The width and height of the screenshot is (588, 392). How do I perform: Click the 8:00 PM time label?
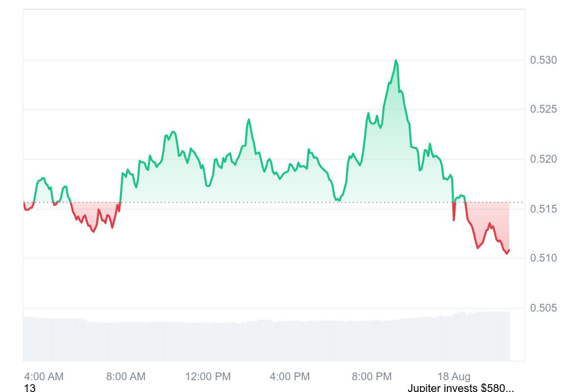point(372,377)
